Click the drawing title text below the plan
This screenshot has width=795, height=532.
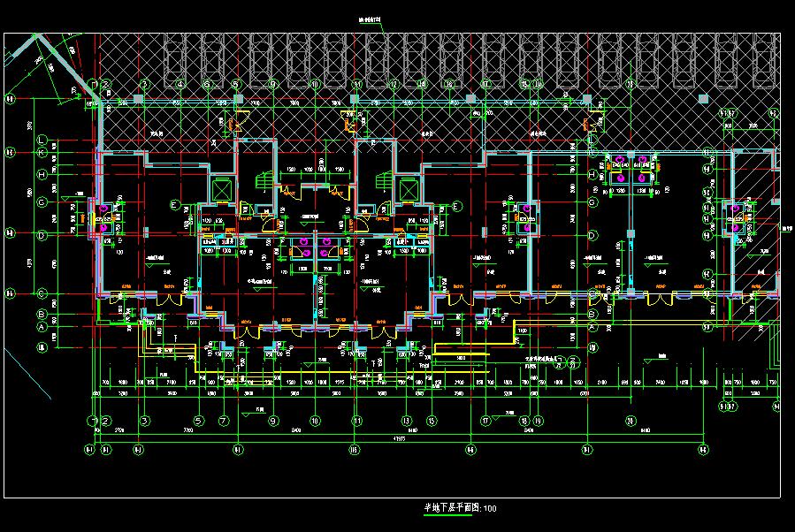coord(459,508)
